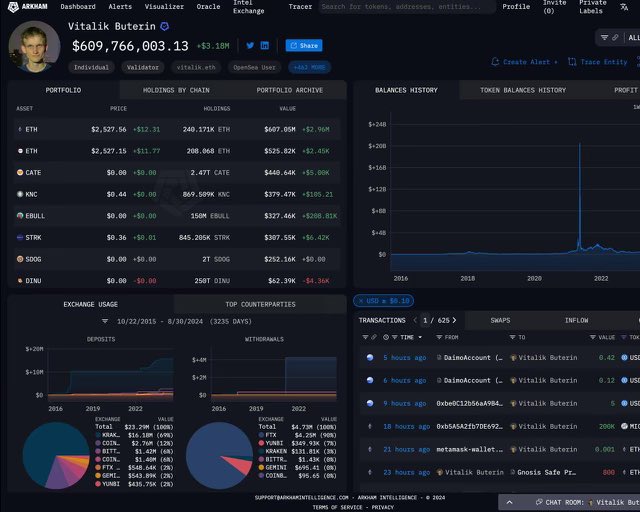The image size is (640, 512).
Task: Open the exchange usage date filter icon
Action: 105,321
